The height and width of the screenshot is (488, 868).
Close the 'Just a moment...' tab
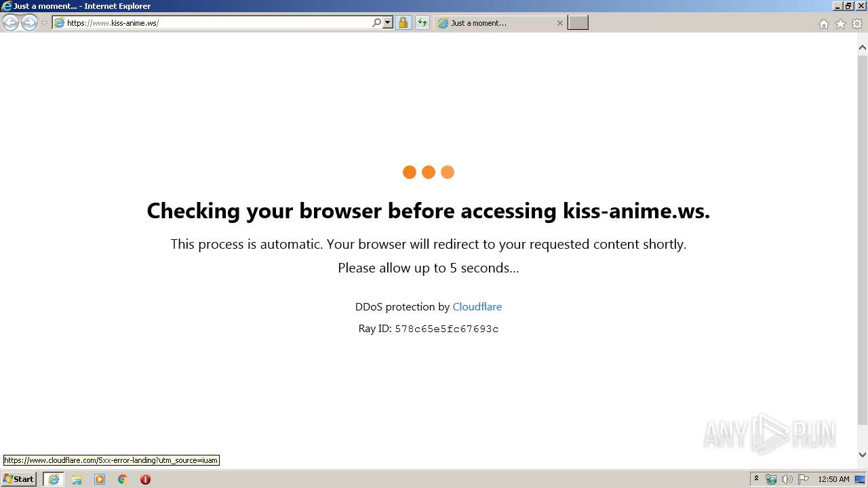coord(559,23)
